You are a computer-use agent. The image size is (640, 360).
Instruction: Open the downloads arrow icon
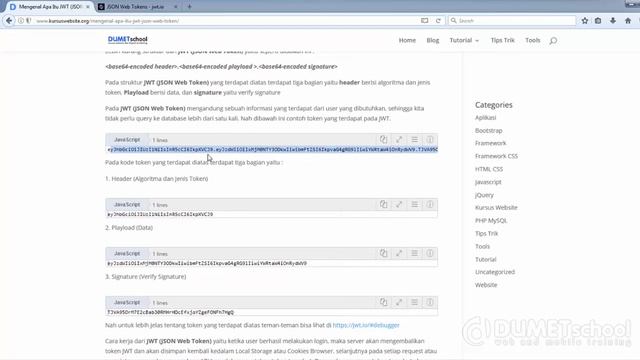pyautogui.click(x=613, y=20)
